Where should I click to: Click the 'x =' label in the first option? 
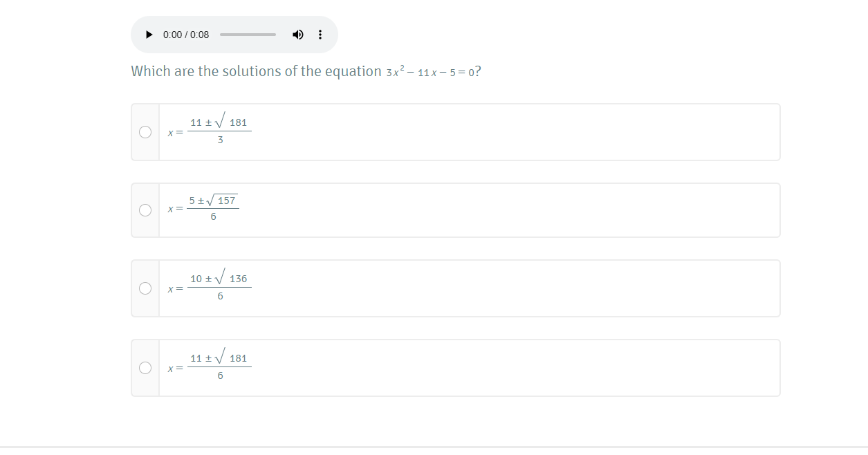[175, 132]
